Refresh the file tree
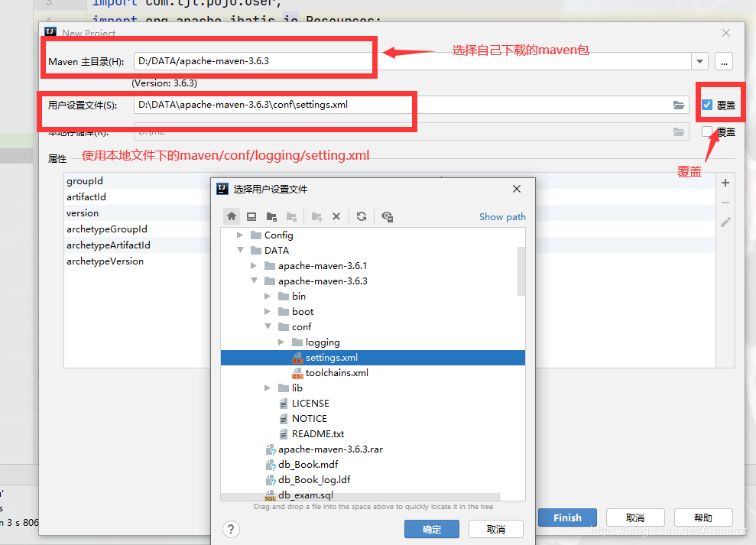The image size is (756, 545). point(362,216)
